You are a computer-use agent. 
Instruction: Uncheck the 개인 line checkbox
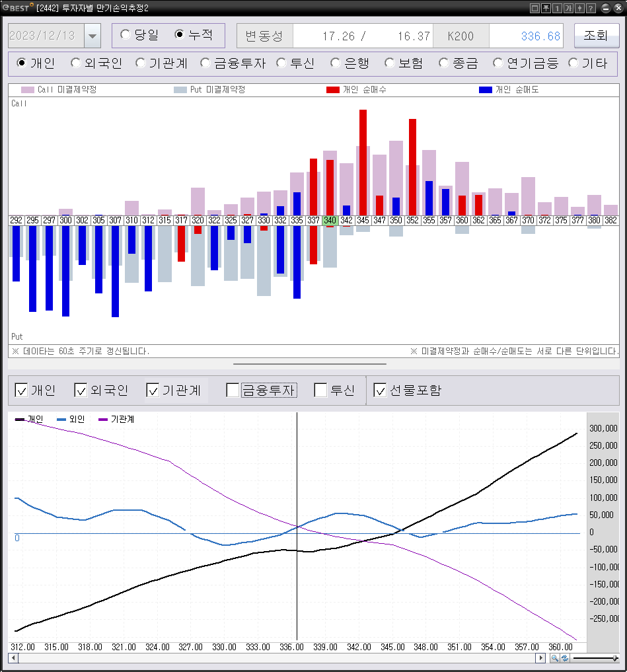(x=21, y=390)
